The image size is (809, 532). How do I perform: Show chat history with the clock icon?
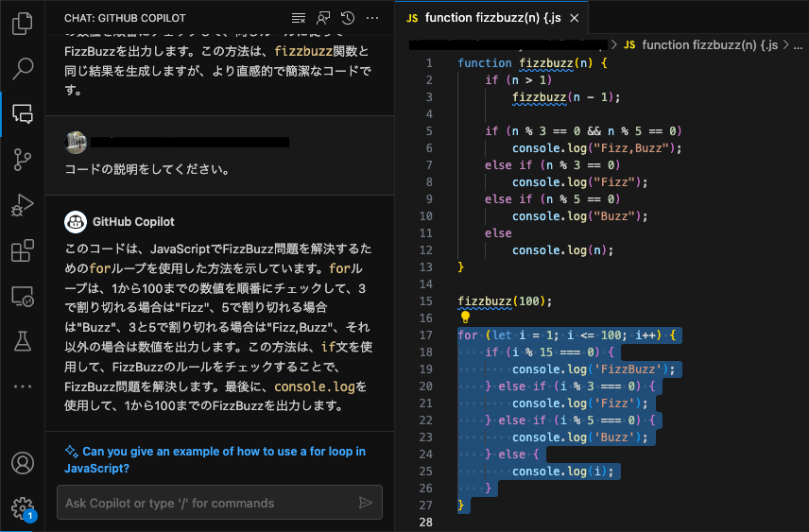point(348,18)
